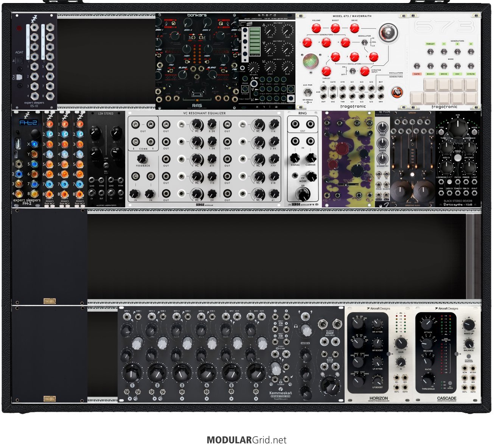The width and height of the screenshot is (494, 448).
Task: Click the channel 6 level knob on Kemmeskan
Action: 256,372
